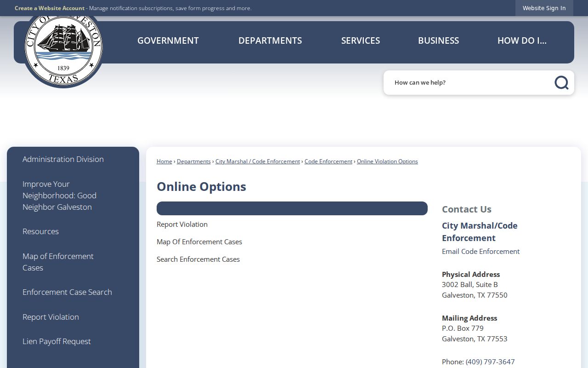The image size is (588, 368).
Task: Open the Business menu
Action: point(438,40)
